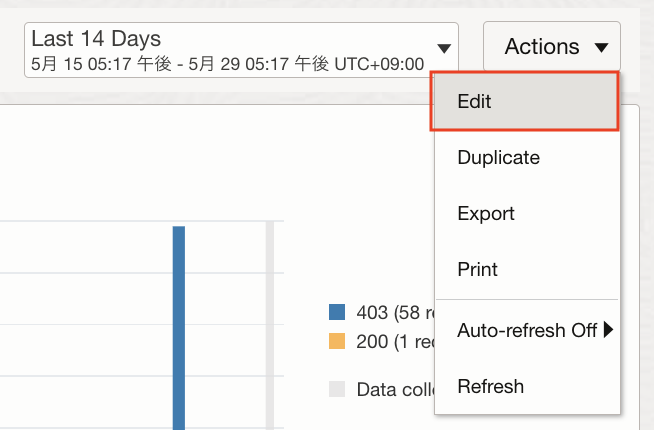Click the tall blue bar in the chart
The height and width of the screenshot is (430, 654).
(179, 328)
